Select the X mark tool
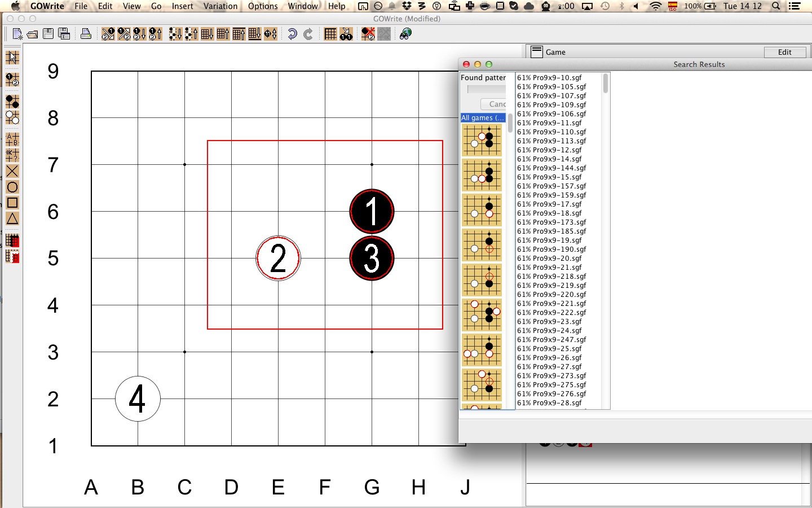This screenshot has width=812, height=508. [x=12, y=171]
